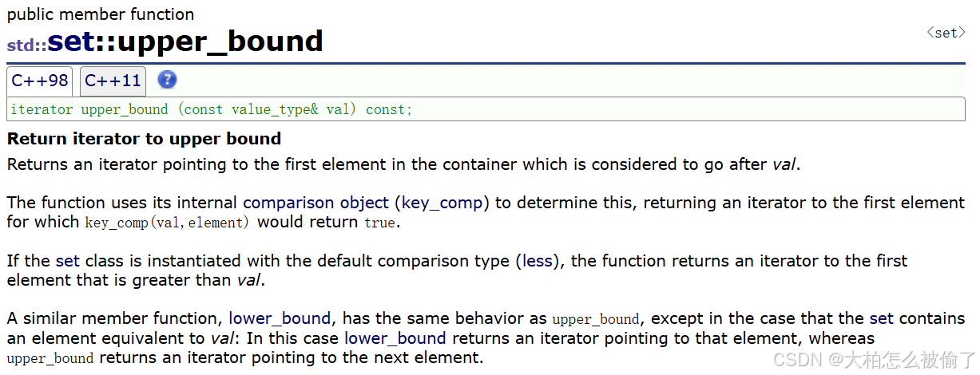Click the "public member function" label
This screenshot has width=980, height=375.
(x=101, y=14)
